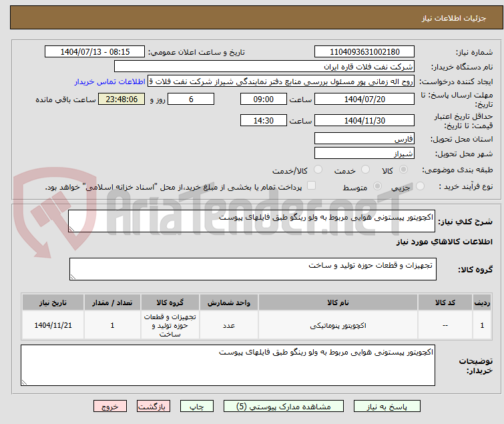Click the ایجاد کننده درخواست field
The image size is (504, 424).
click(x=281, y=81)
